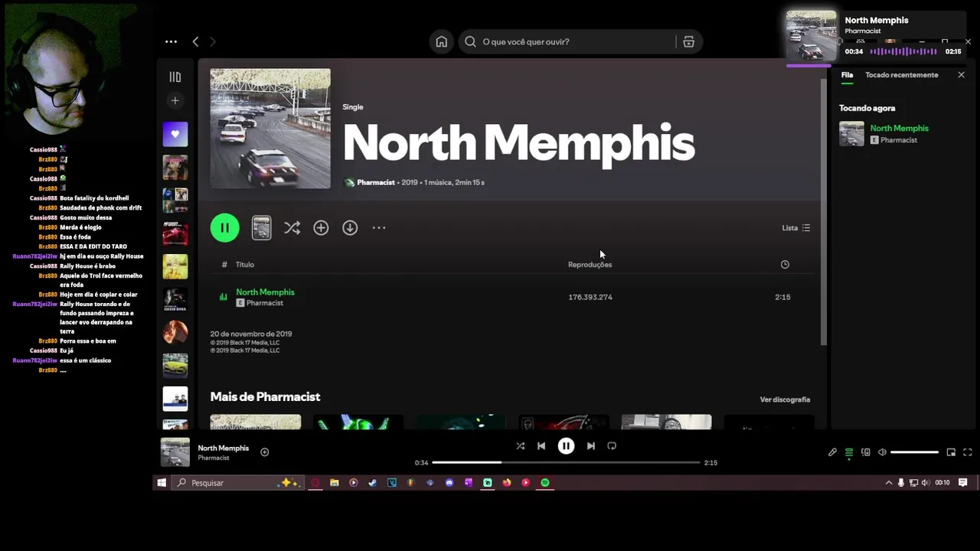Click the album preview thumbnail beside pause
Image resolution: width=980 pixels, height=551 pixels.
pos(261,227)
